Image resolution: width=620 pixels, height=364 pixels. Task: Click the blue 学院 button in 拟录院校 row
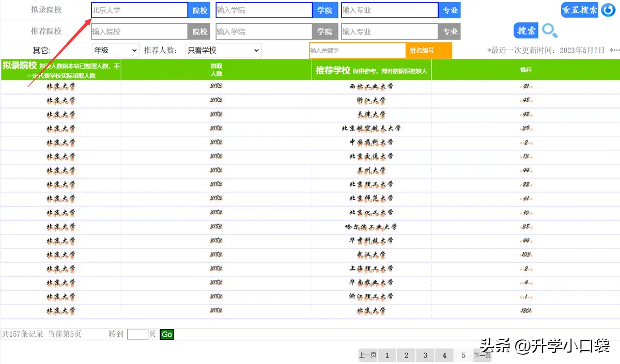tap(325, 10)
